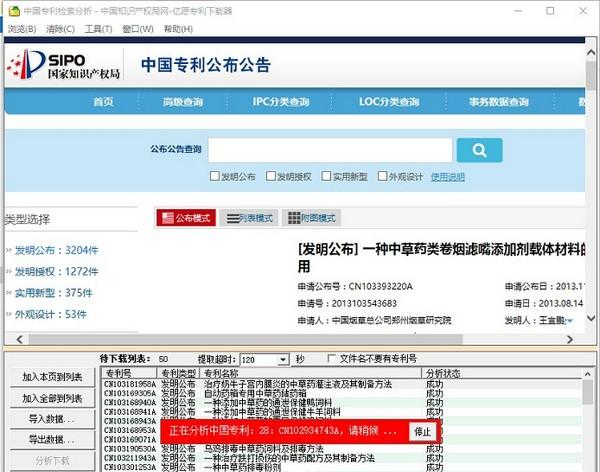Open the 帮助(H) menu
Viewport: 600px width, 472px height.
point(178,29)
